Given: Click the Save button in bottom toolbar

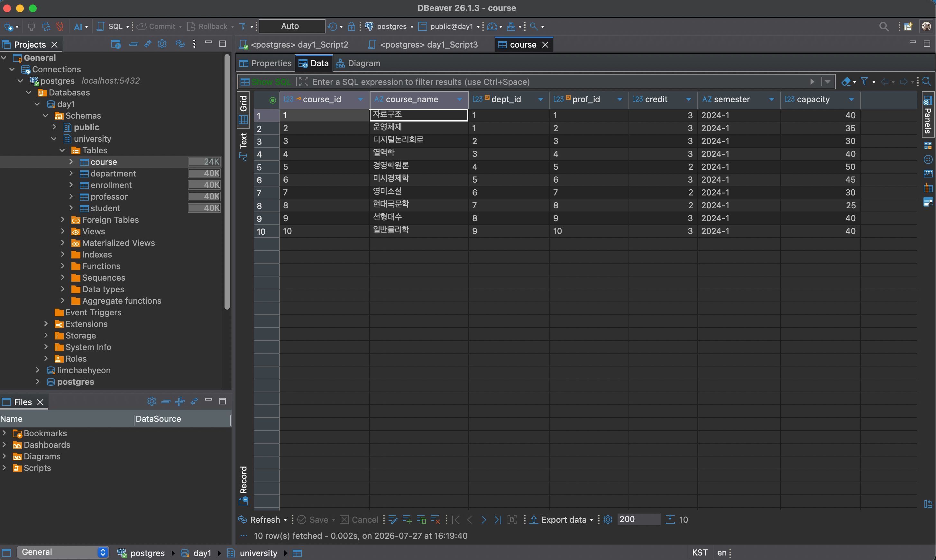Looking at the screenshot, I should coord(313,519).
